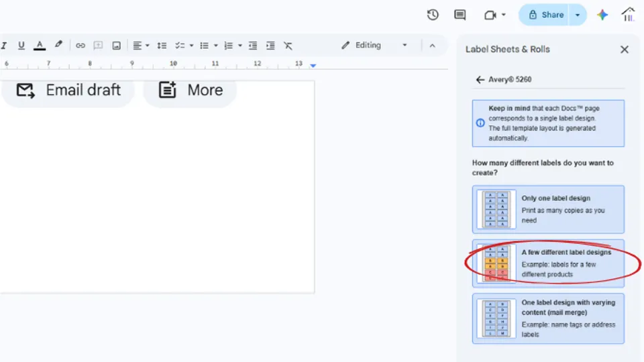Viewport: 644px width, 362px height.
Task: Insert a checklist
Action: pyautogui.click(x=180, y=46)
